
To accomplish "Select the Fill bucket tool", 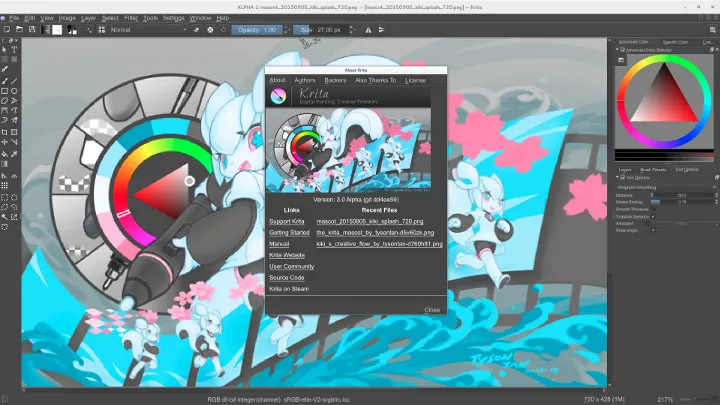I will click(x=5, y=154).
